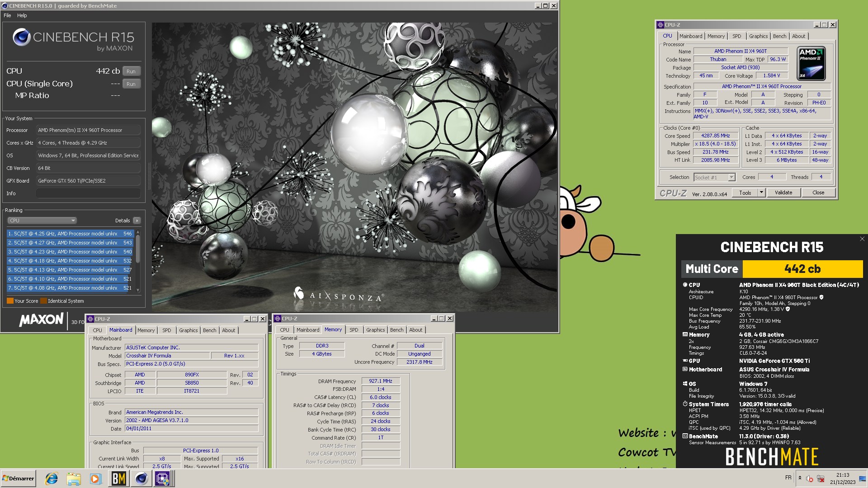Switch to Cinebench taskbar button

[141, 479]
